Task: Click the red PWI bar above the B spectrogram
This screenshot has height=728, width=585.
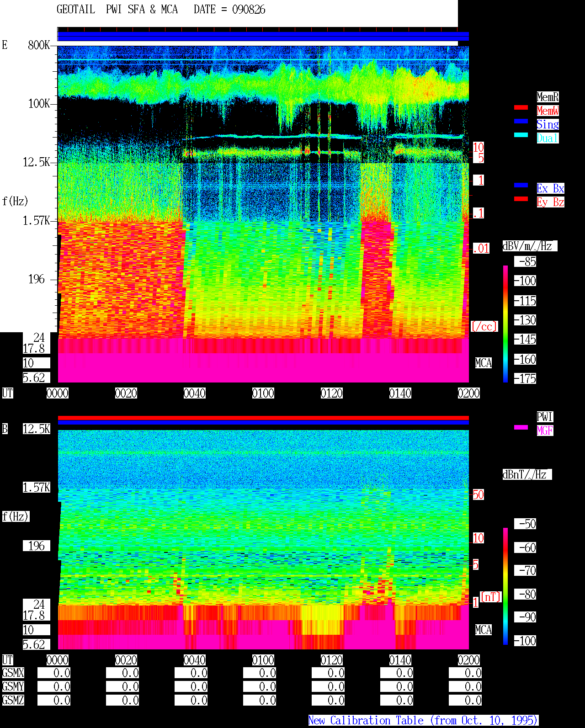Action: pos(263,418)
